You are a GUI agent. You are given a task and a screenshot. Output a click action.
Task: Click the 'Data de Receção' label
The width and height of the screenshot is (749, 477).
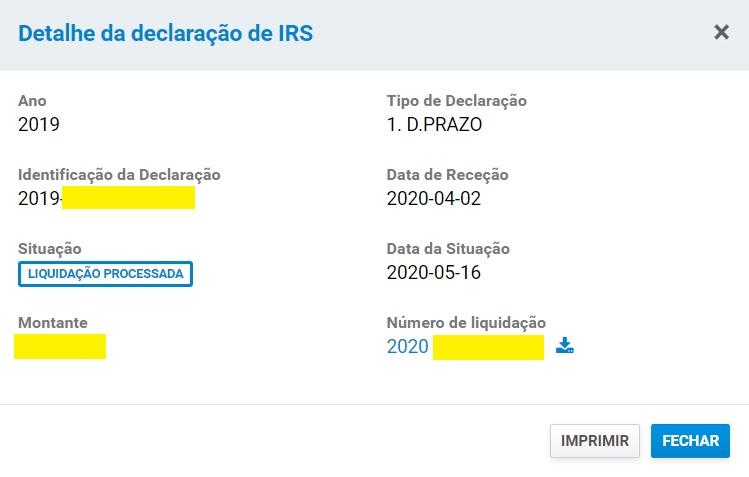click(x=447, y=175)
